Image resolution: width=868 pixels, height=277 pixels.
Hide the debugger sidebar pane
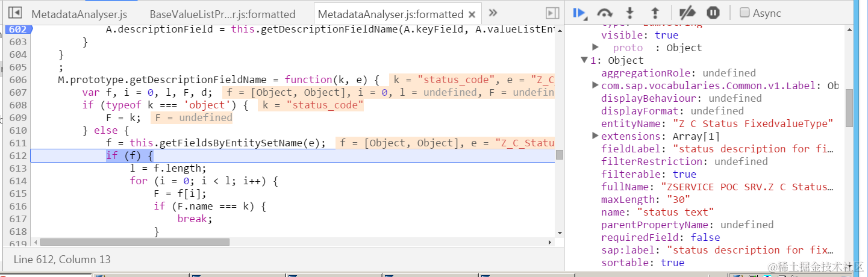tap(552, 13)
